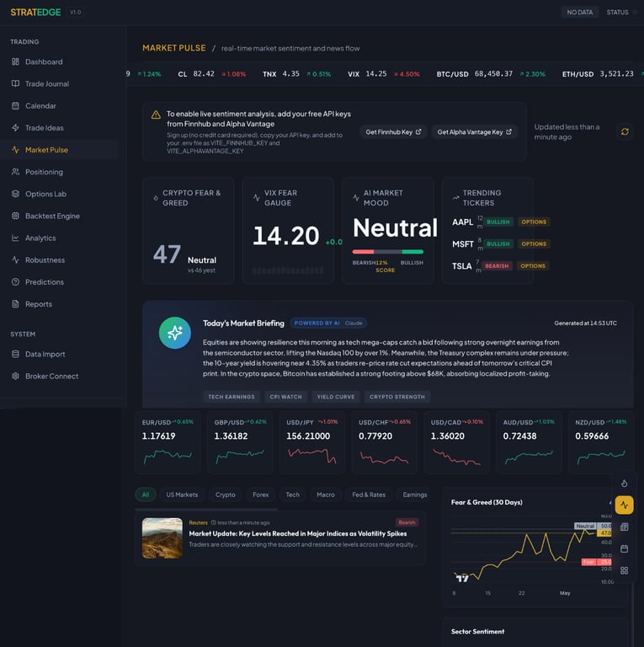Click the AI market mood score bar
Viewport: 644px width, 647px height.
coord(387,252)
